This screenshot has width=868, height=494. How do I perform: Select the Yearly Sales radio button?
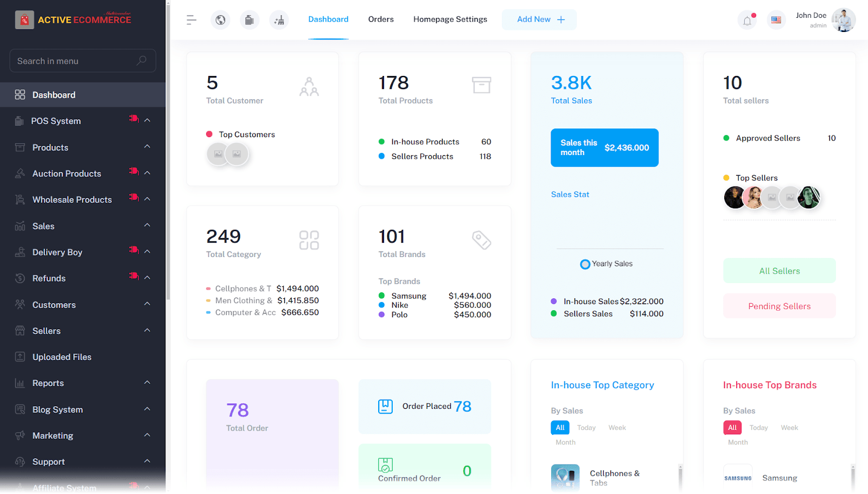point(585,264)
